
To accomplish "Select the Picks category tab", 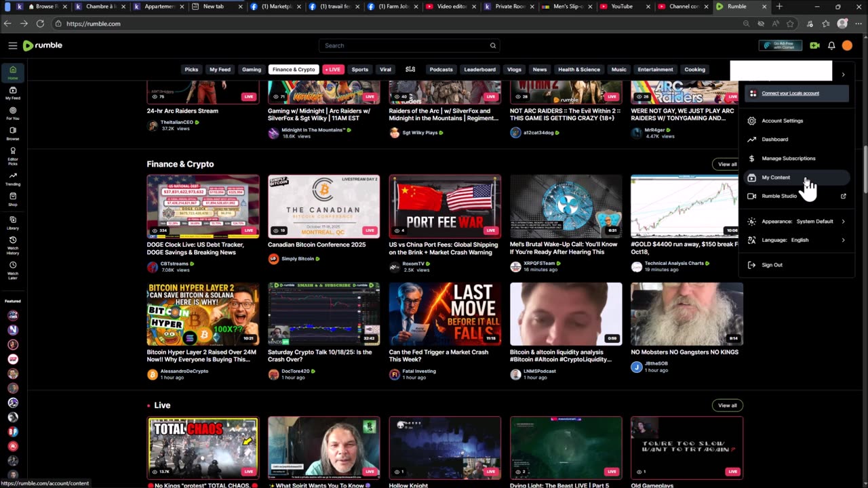I will [191, 69].
